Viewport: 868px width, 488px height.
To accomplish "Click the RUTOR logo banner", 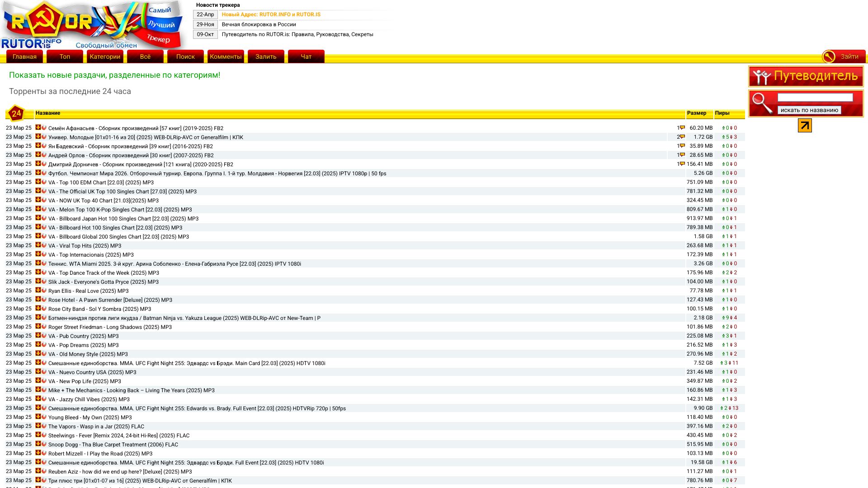I will (94, 25).
